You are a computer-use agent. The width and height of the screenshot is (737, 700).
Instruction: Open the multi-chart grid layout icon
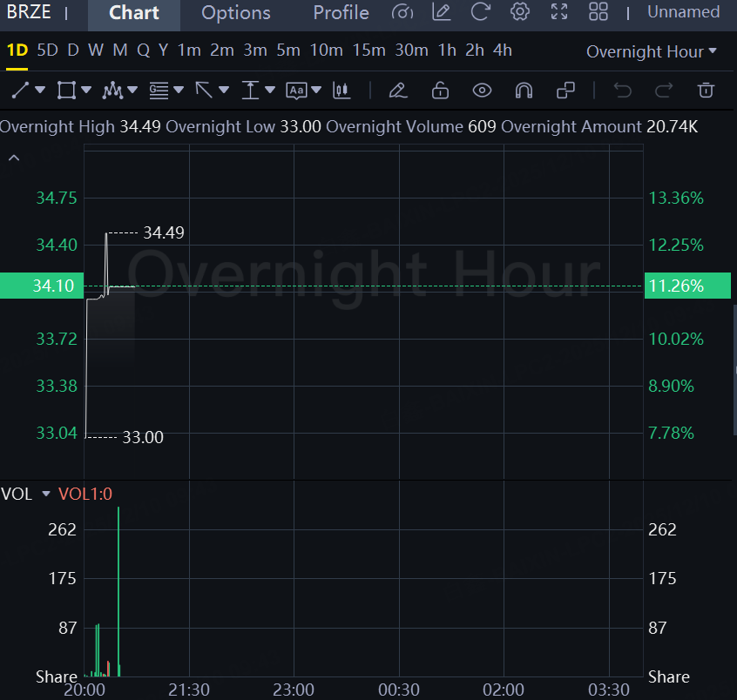click(598, 12)
